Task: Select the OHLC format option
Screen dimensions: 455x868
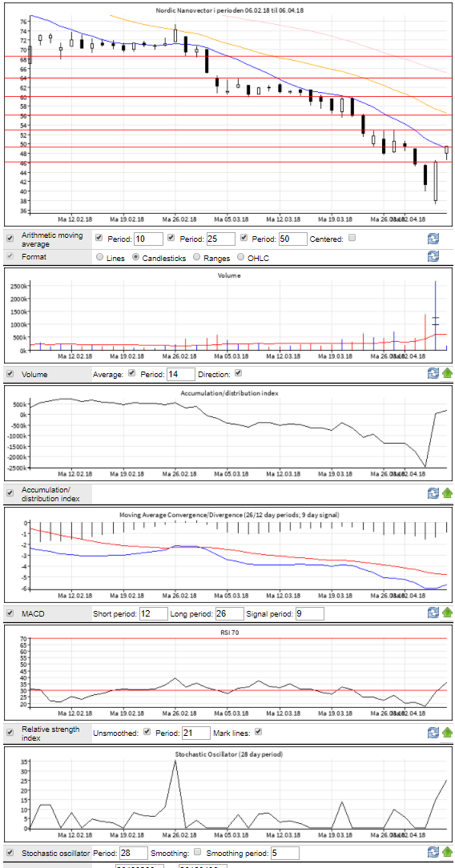Action: [x=241, y=257]
